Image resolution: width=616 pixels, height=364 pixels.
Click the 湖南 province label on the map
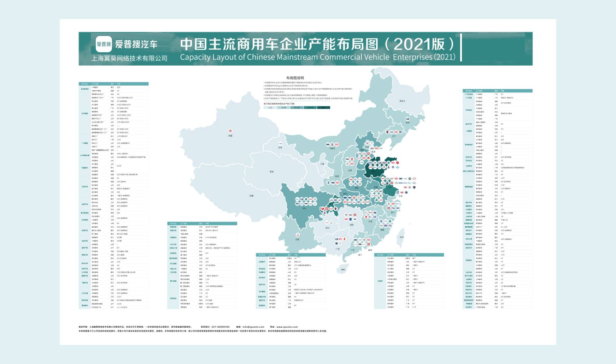click(352, 225)
